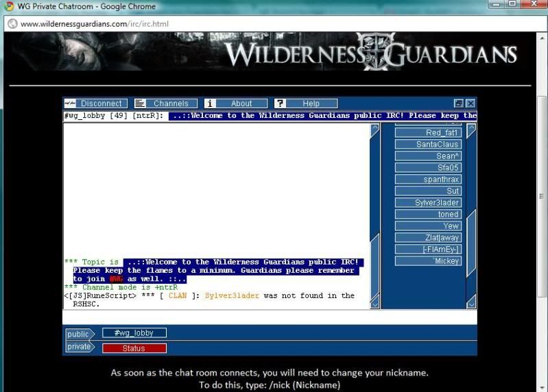
Task: Select user Red_fat1 in nick list
Action: pos(428,133)
